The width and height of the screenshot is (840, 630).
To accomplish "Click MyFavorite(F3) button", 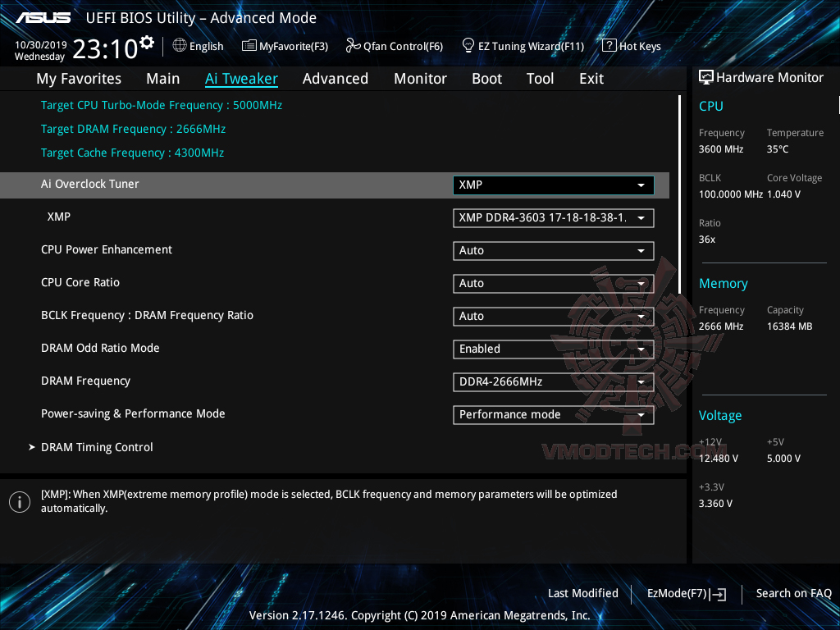I will (x=285, y=46).
